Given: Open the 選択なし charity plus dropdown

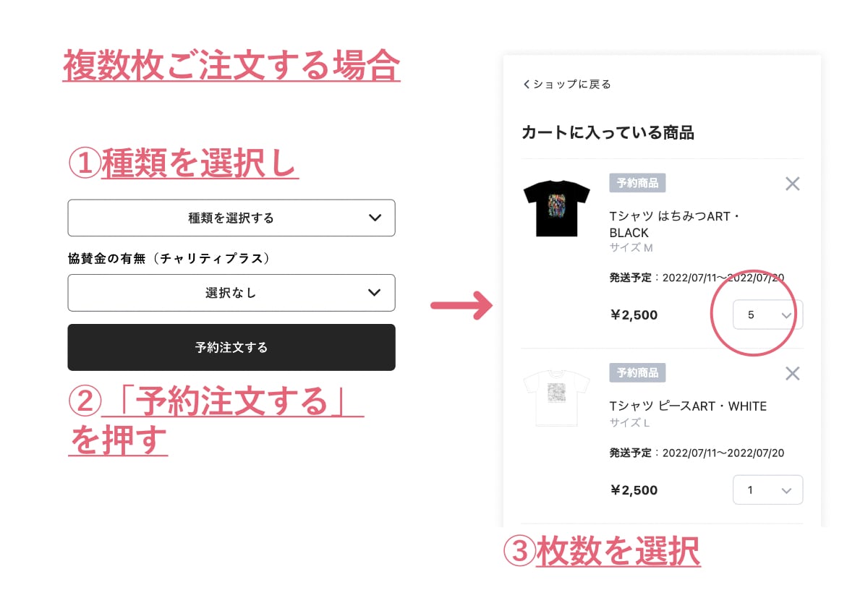Looking at the screenshot, I should pos(231,293).
